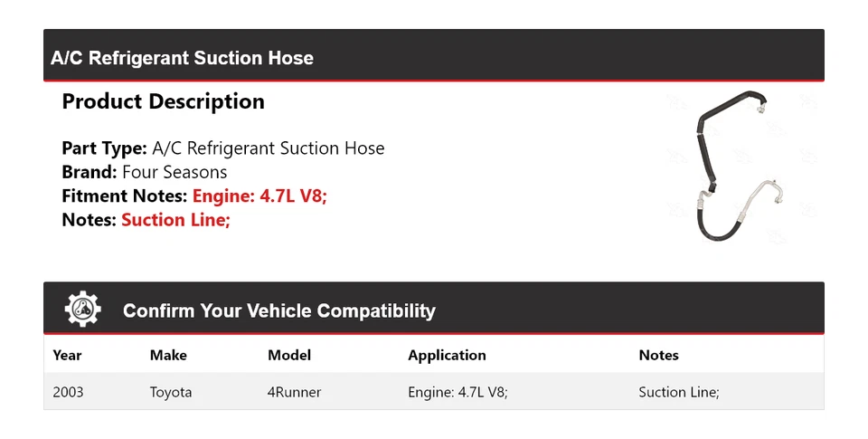
Task: Click the 2003 year cell
Action: 70,392
